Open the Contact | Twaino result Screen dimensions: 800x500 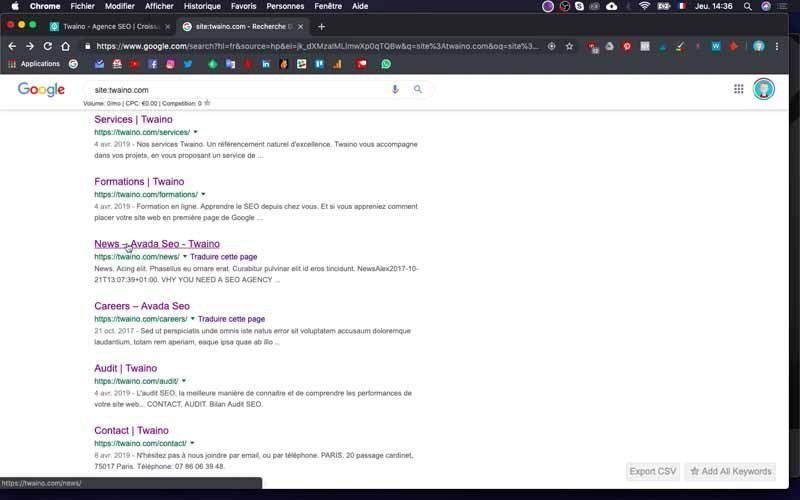click(x=131, y=431)
